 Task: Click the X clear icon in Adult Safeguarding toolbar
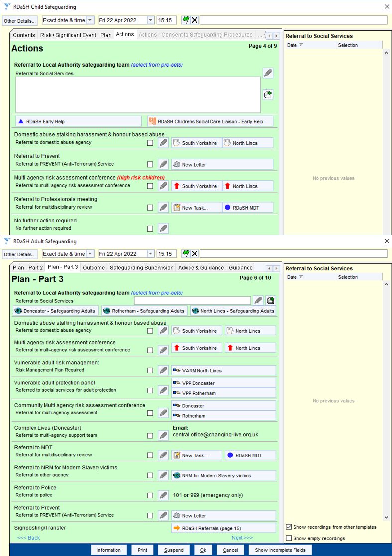195,253
